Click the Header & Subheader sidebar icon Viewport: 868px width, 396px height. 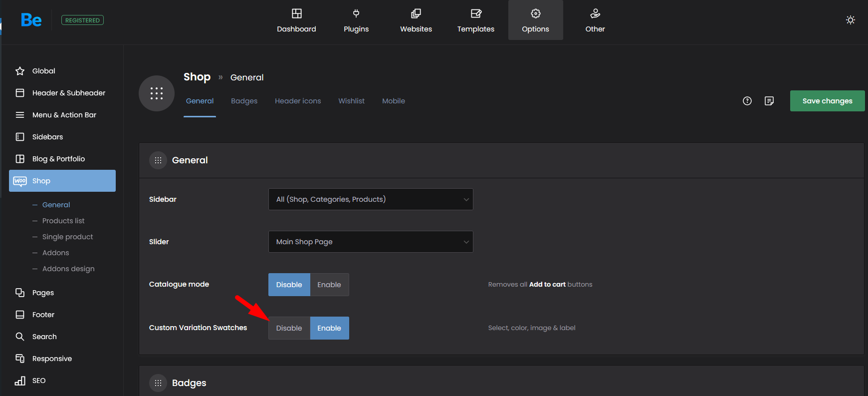[x=20, y=93]
